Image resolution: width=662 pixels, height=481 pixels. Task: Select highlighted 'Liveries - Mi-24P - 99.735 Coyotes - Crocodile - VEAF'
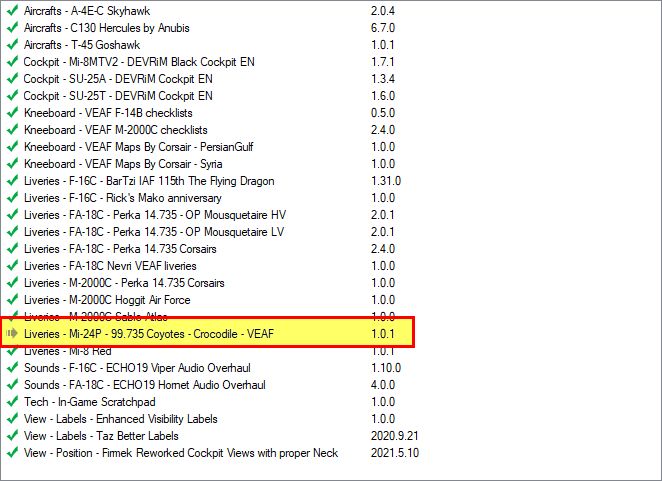(x=149, y=334)
